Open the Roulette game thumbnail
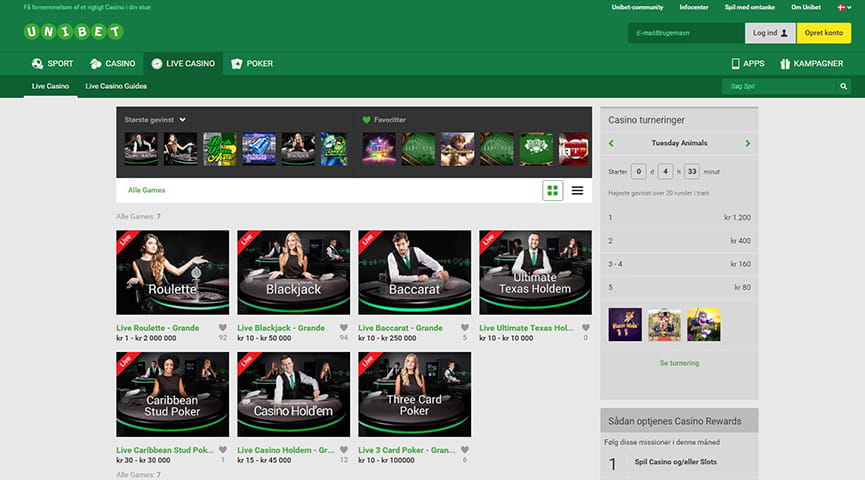Image resolution: width=865 pixels, height=480 pixels. click(x=172, y=273)
